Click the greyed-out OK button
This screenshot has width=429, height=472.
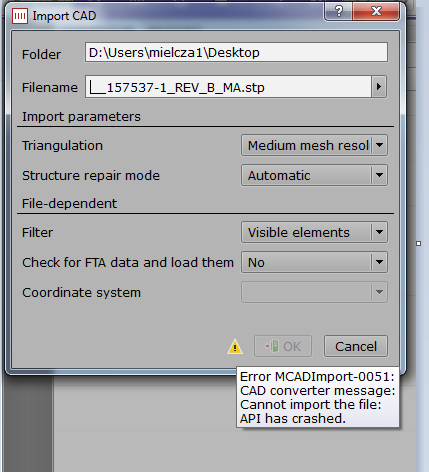[283, 346]
